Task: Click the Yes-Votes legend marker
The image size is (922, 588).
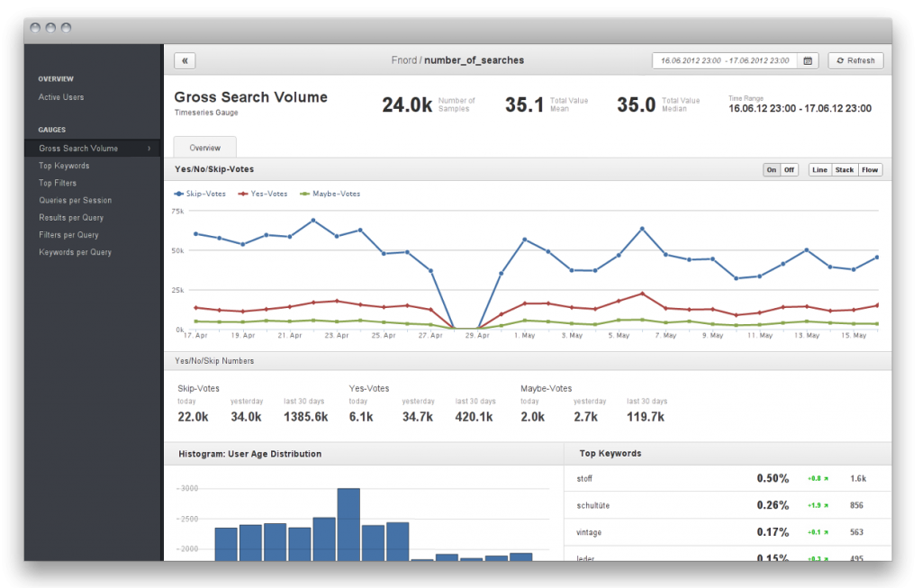Action: (244, 194)
